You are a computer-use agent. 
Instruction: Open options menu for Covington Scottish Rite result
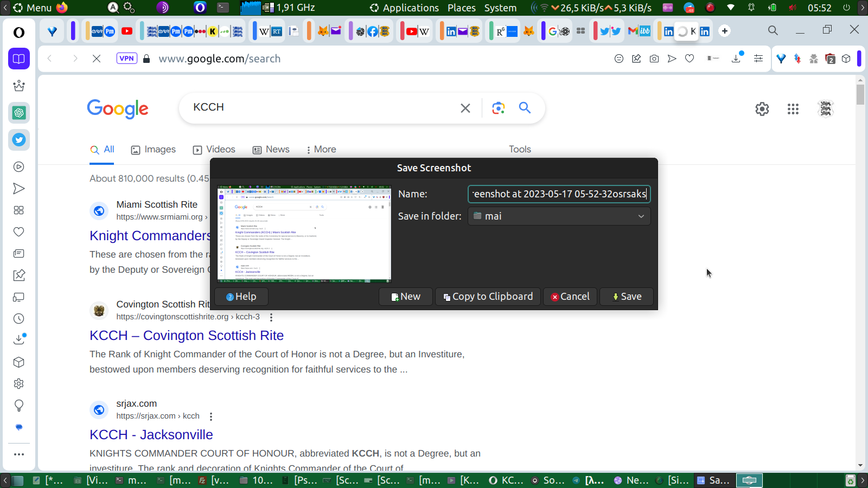coord(271,317)
